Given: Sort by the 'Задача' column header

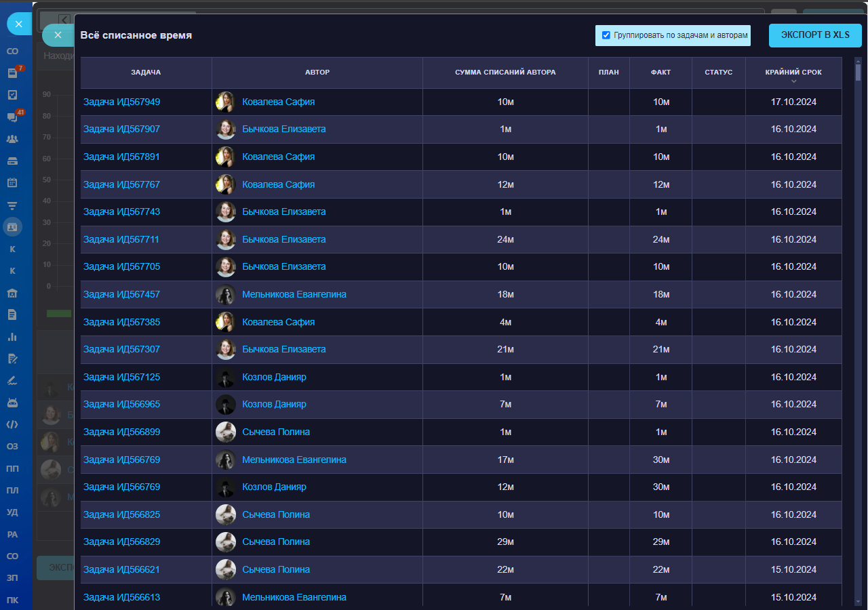Looking at the screenshot, I should (146, 73).
